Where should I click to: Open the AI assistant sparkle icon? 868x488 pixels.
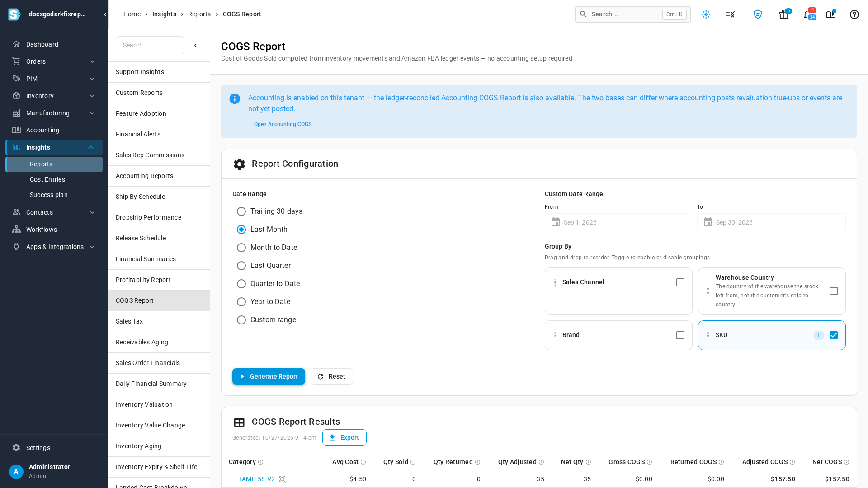coord(706,14)
